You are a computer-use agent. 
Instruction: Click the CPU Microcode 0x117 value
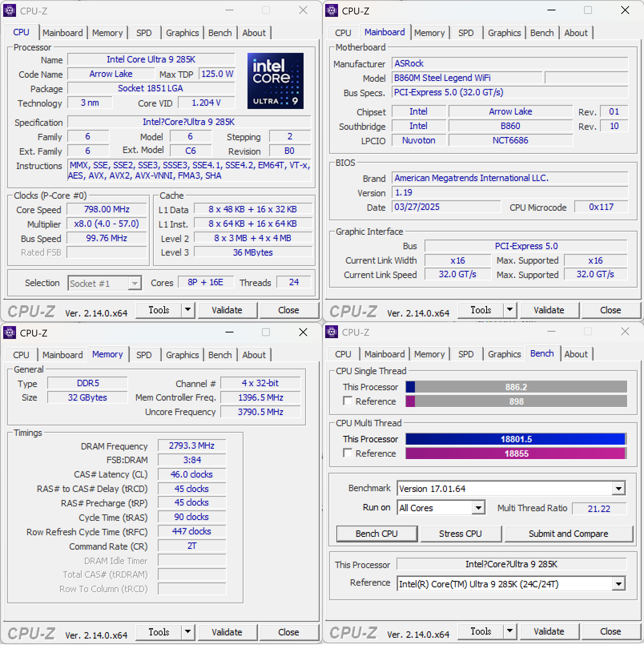pos(601,207)
